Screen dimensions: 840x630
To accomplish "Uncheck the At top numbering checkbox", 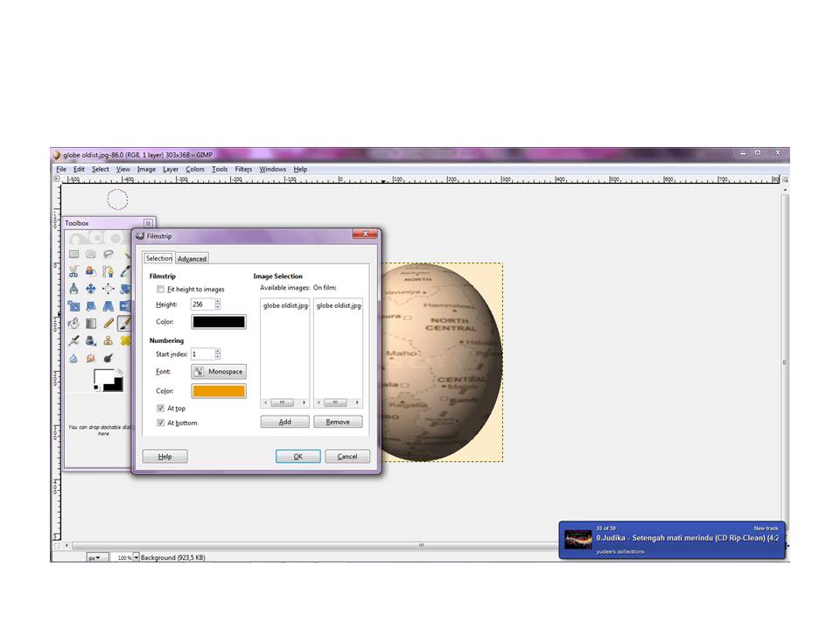I will (x=161, y=409).
